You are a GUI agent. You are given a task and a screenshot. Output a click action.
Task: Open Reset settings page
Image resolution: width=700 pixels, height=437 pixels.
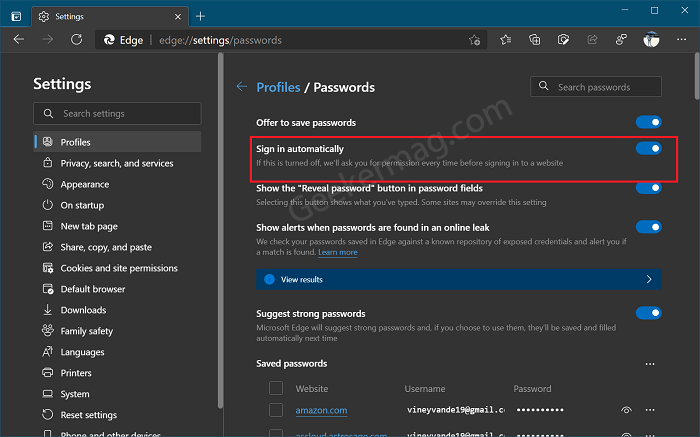coord(117,415)
